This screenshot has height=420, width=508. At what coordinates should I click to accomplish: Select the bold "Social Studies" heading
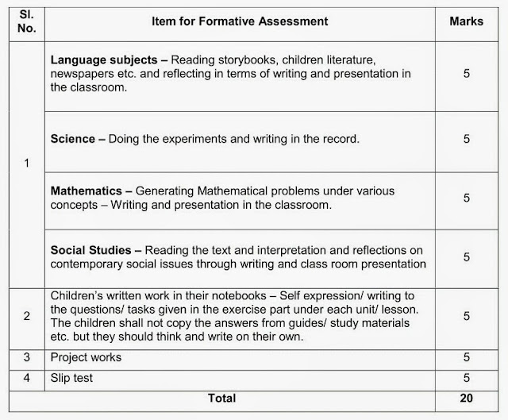point(90,251)
